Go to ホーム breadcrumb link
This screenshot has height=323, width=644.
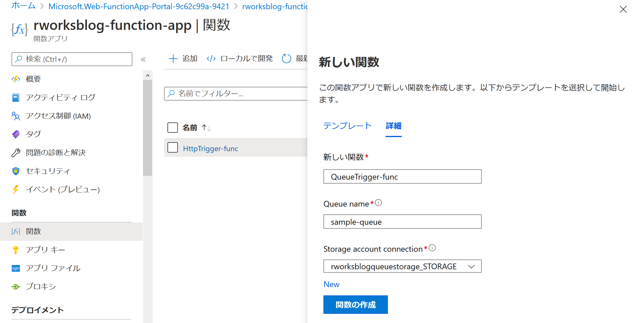tap(23, 6)
